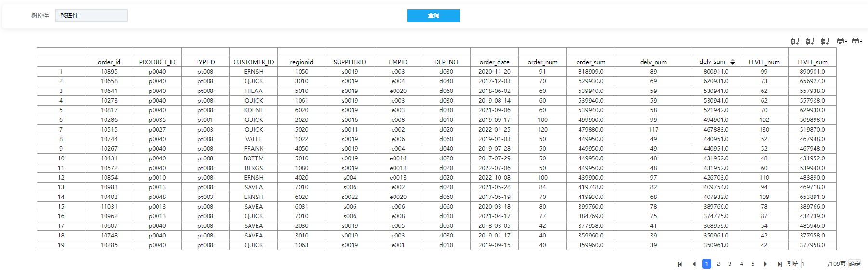
Task: Select page 4 in pagination
Action: pyautogui.click(x=741, y=264)
